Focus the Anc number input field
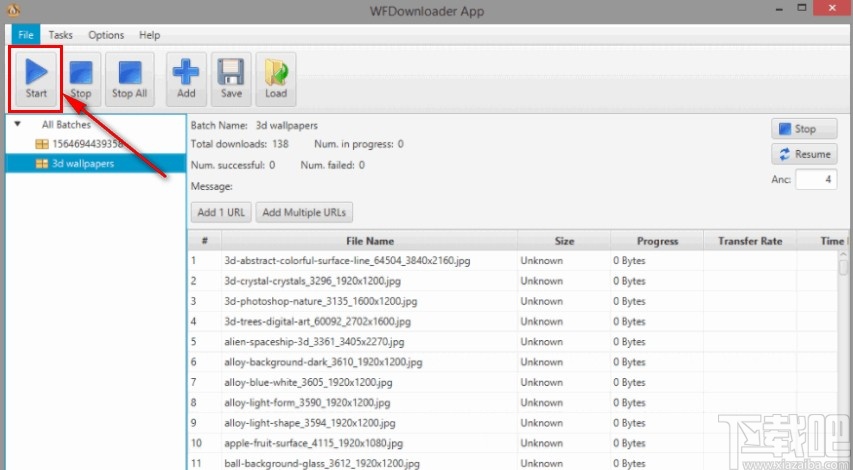Screen dimensions: 853x470 coord(816,180)
